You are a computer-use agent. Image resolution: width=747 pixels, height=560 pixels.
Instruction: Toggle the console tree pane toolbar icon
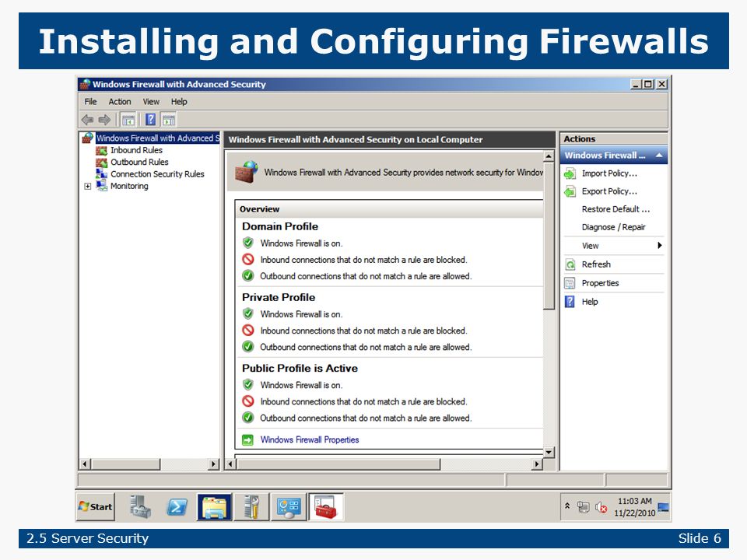click(x=128, y=120)
